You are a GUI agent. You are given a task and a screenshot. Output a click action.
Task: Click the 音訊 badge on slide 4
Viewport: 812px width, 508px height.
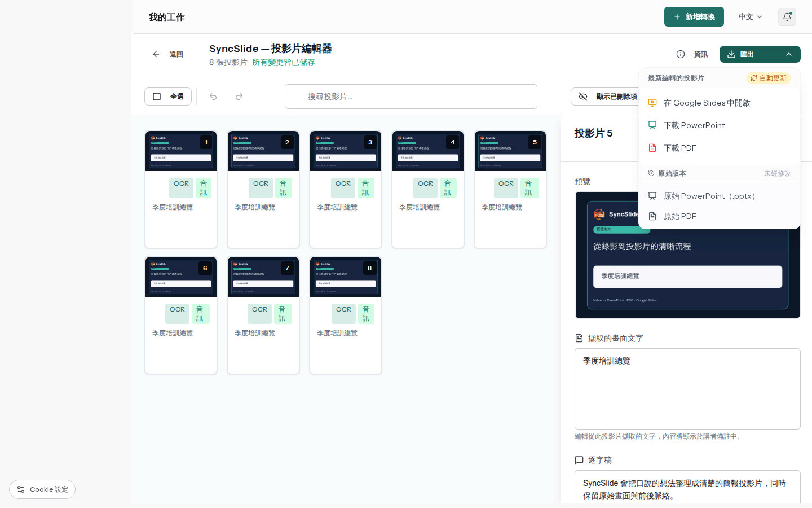click(448, 188)
